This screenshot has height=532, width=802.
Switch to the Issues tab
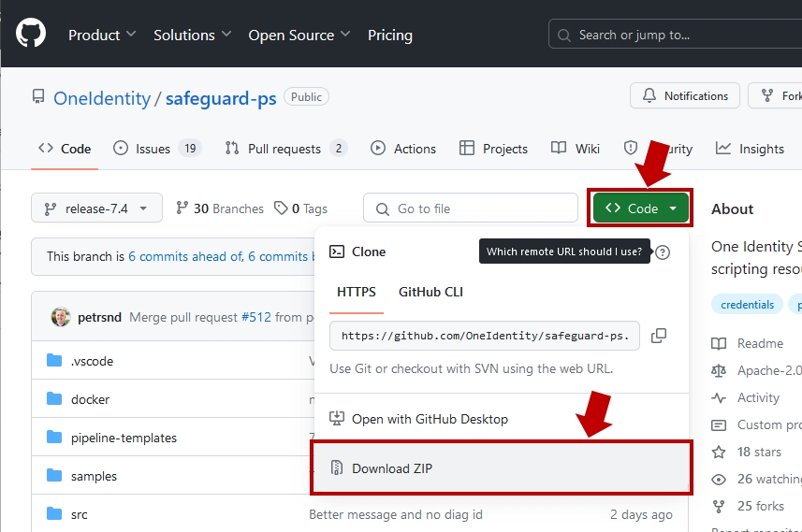click(x=157, y=149)
